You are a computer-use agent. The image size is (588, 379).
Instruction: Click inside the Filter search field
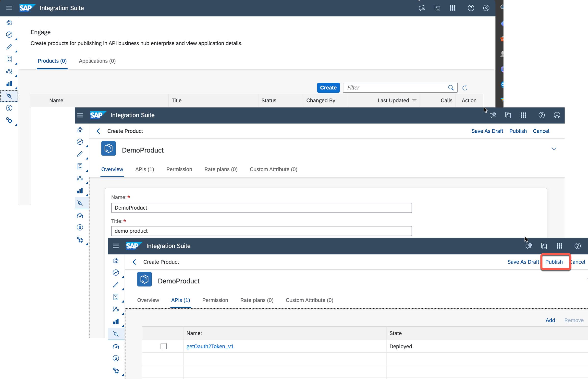(393, 88)
